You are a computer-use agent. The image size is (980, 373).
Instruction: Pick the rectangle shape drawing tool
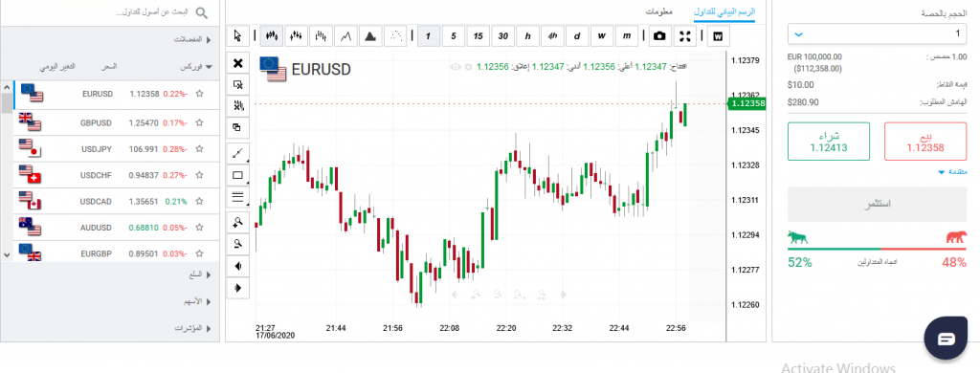coord(237,176)
